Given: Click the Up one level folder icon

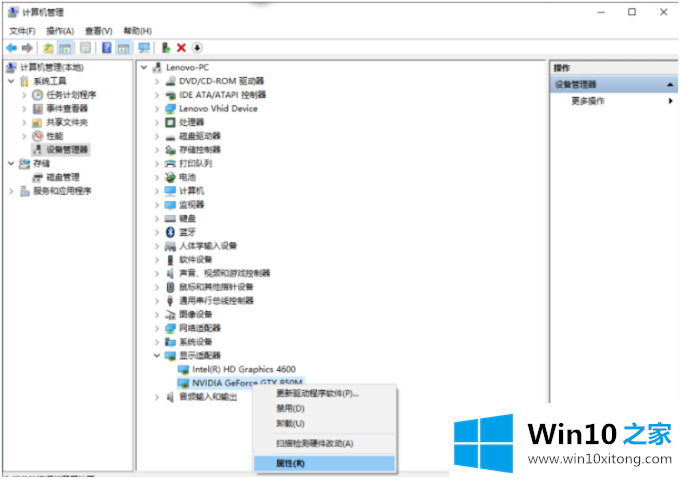Looking at the screenshot, I should coord(48,48).
